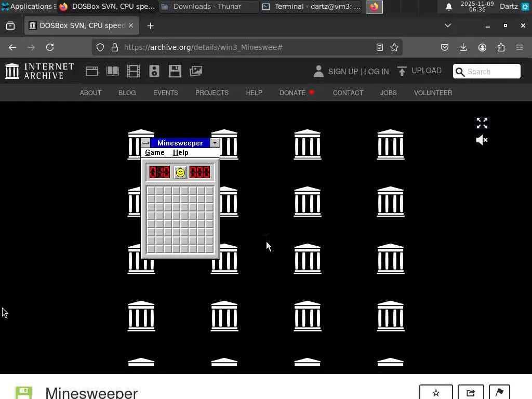This screenshot has height=399, width=532.
Task: Open the Audio (speaker) icon
Action: pyautogui.click(x=154, y=71)
